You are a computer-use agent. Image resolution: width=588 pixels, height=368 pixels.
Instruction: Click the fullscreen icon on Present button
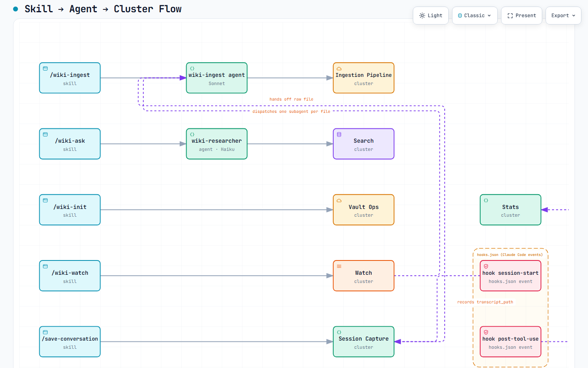pyautogui.click(x=510, y=16)
